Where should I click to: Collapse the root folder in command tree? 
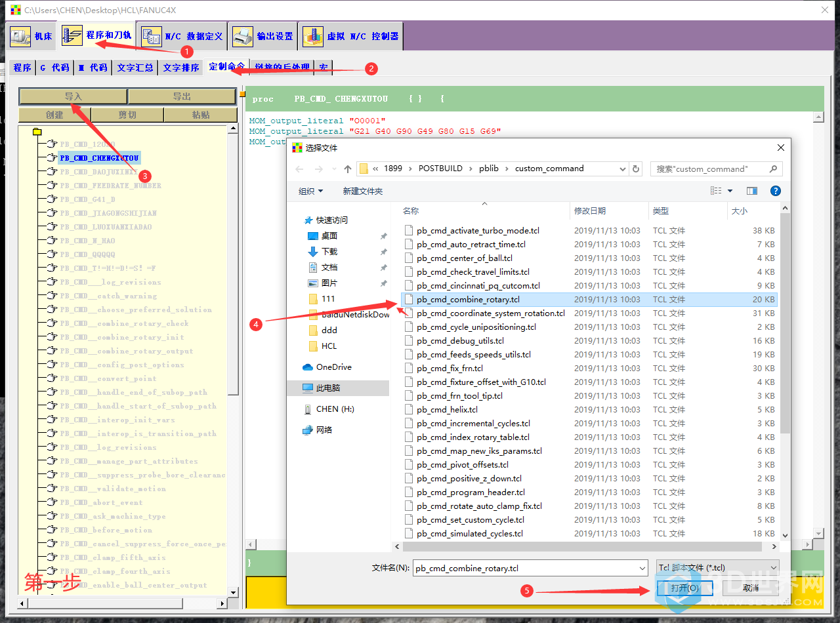click(x=37, y=131)
